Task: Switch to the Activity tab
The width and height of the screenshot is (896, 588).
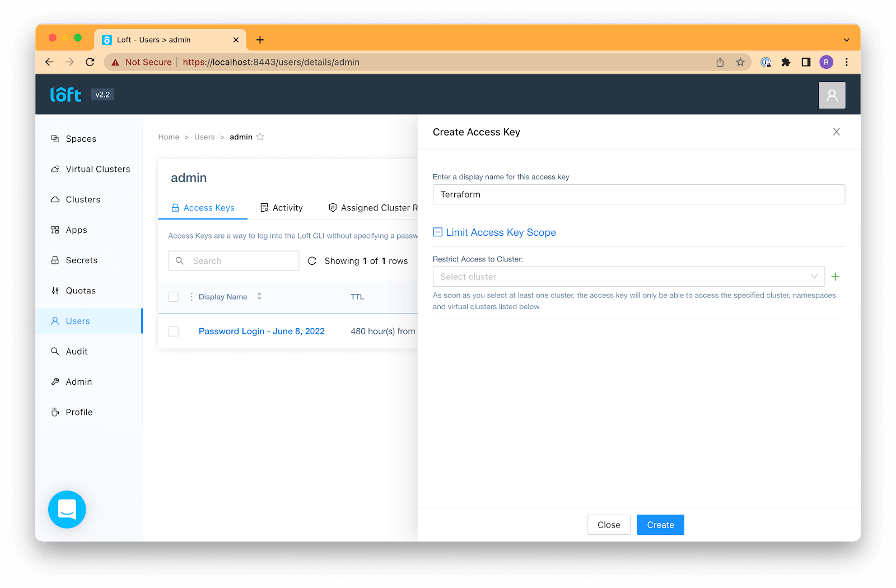Action: pos(282,208)
